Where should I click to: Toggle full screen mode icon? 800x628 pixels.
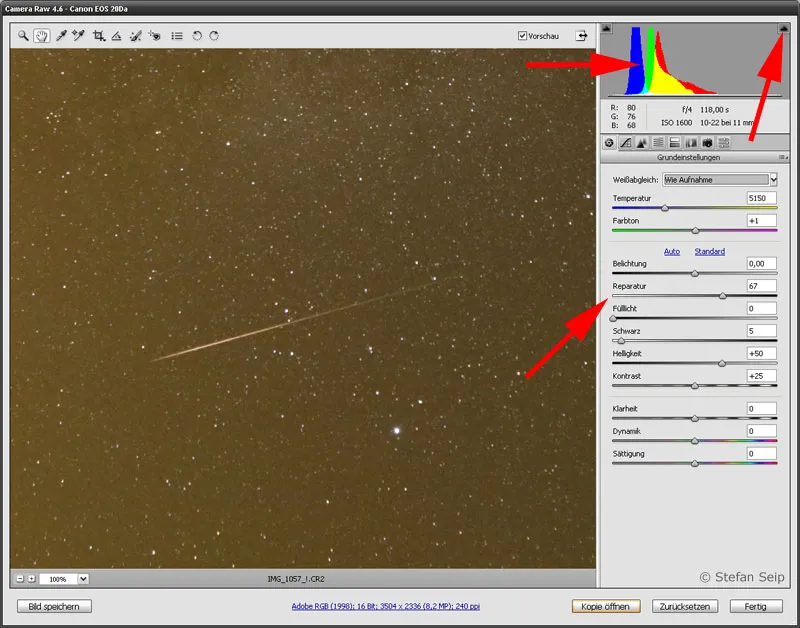click(581, 36)
